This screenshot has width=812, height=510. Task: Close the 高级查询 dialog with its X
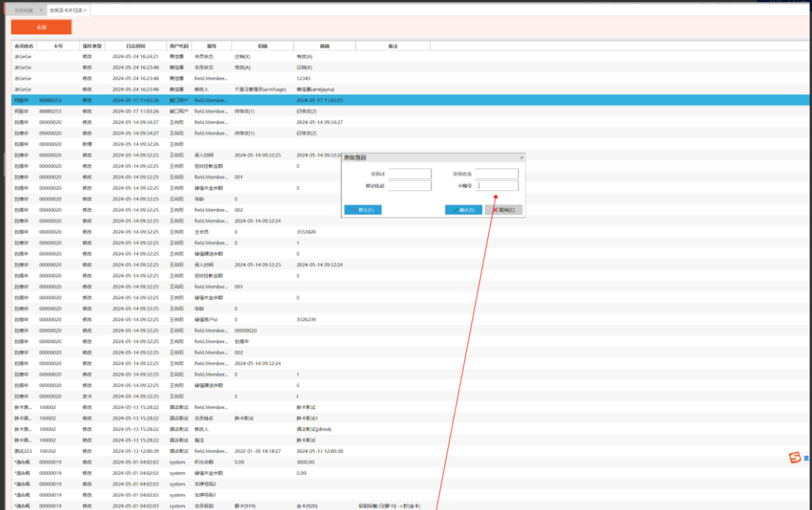[521, 157]
